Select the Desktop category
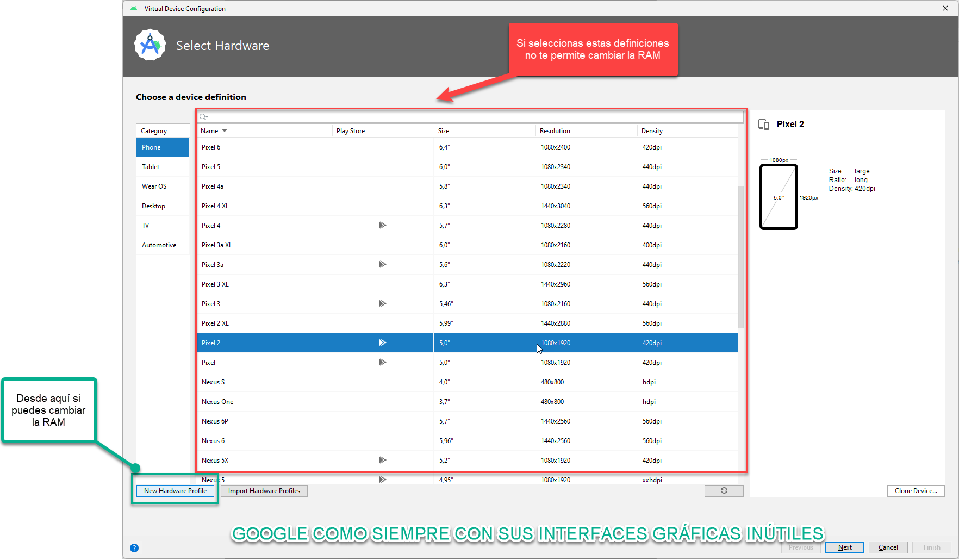959x560 pixels. (163, 206)
